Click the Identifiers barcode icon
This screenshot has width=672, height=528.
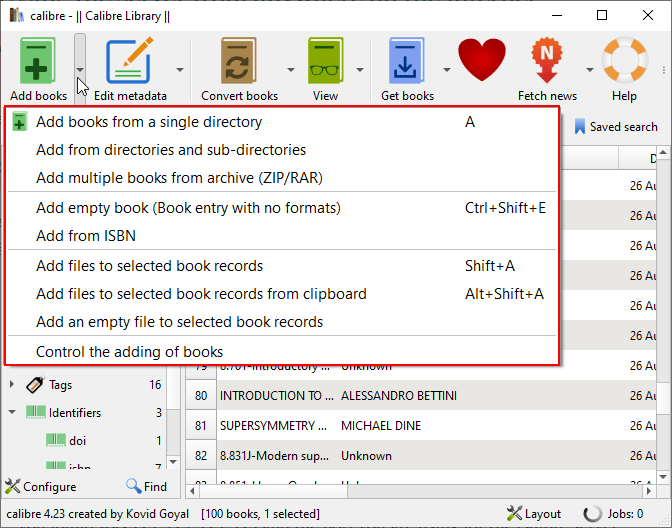(x=35, y=412)
